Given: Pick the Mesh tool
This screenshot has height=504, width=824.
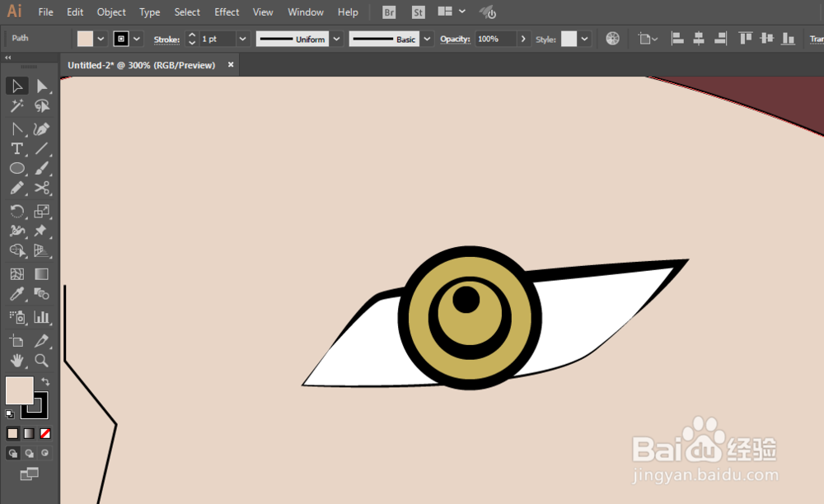Looking at the screenshot, I should click(16, 274).
